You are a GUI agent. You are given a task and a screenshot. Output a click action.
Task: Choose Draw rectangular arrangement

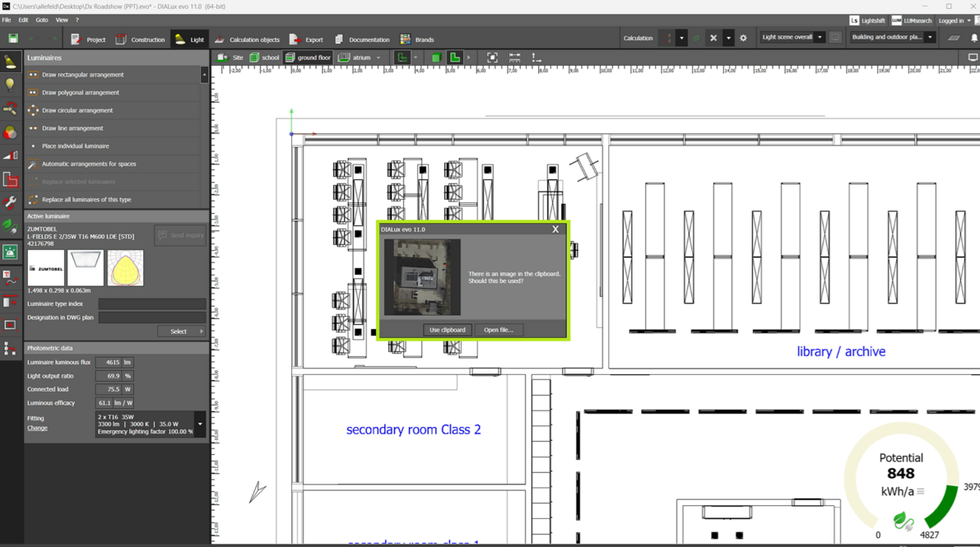click(x=113, y=74)
